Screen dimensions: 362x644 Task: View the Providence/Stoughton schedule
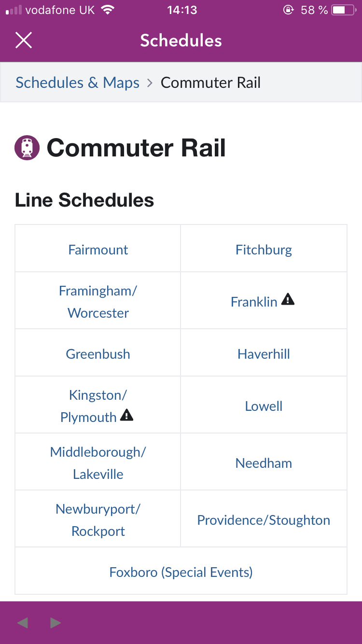[x=264, y=520]
